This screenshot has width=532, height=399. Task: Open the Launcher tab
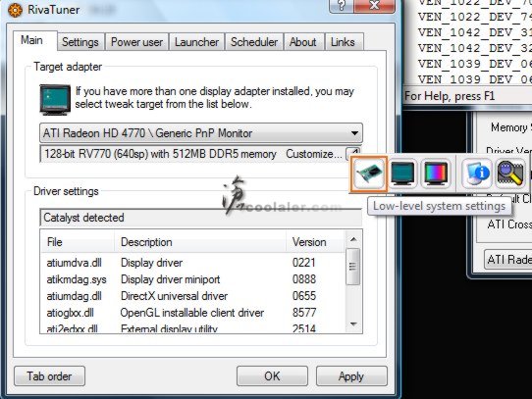click(x=196, y=42)
